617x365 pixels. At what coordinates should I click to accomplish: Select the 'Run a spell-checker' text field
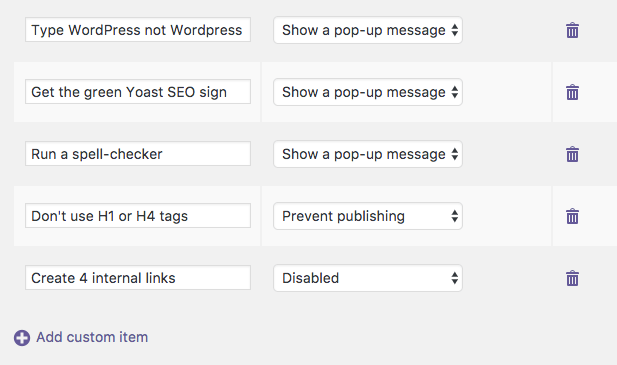tap(138, 153)
